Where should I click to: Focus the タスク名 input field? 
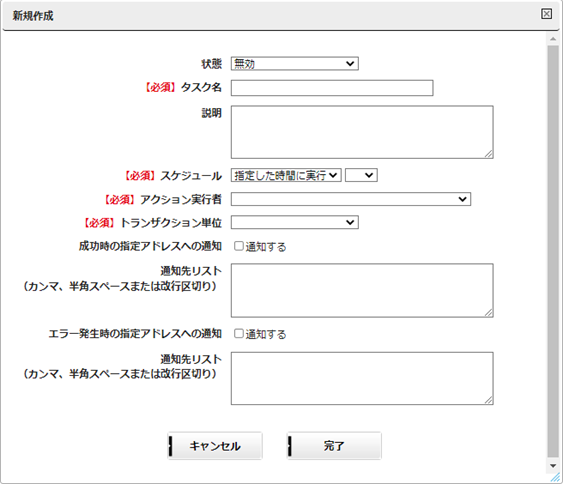(x=332, y=88)
